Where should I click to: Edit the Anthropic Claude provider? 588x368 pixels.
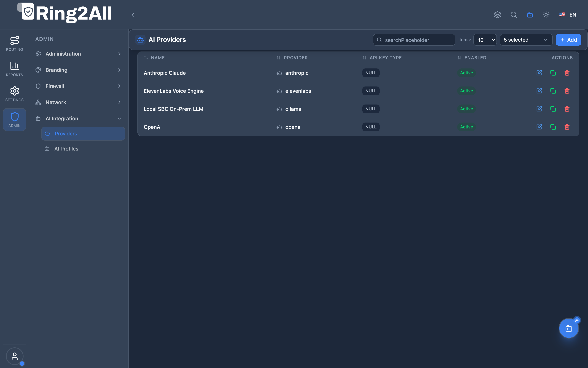coord(539,73)
